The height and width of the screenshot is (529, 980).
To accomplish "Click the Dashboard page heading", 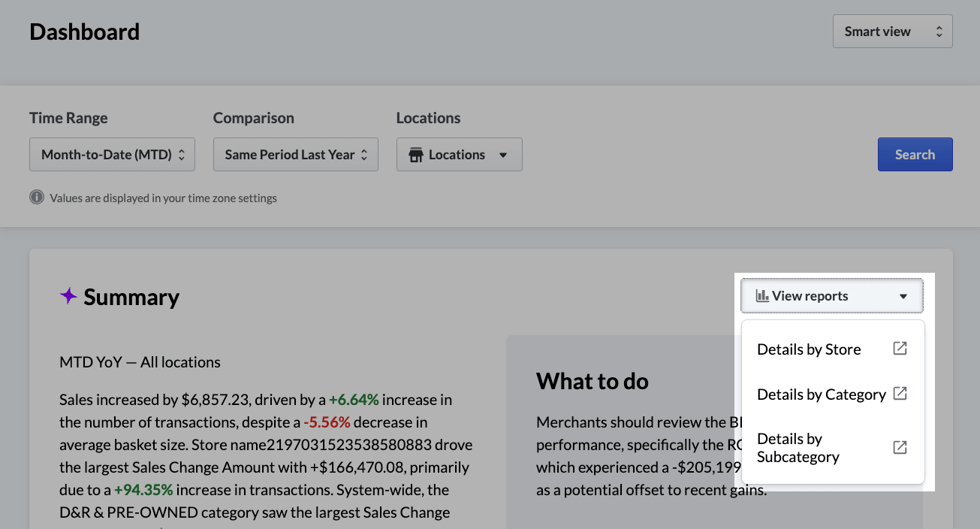I will (x=84, y=32).
